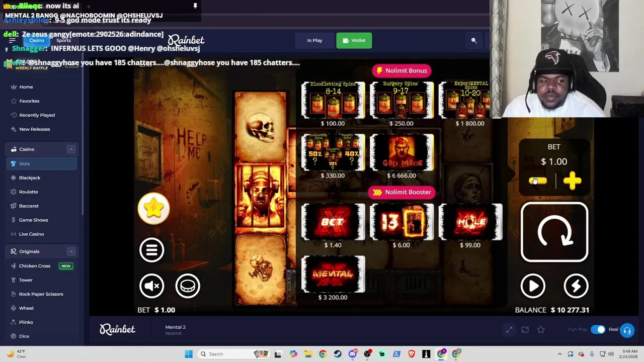Enable turbo mode lightning bolt button
This screenshot has height=362, width=644.
pos(576,286)
